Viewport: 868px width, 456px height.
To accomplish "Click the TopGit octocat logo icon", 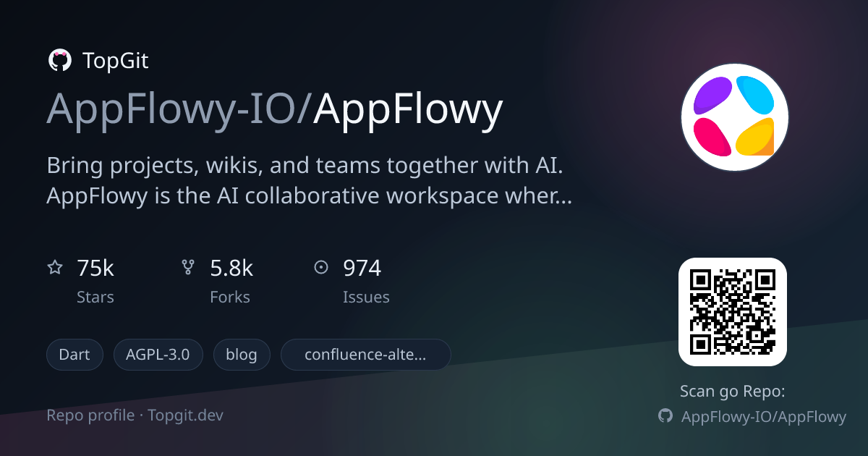I will (59, 60).
